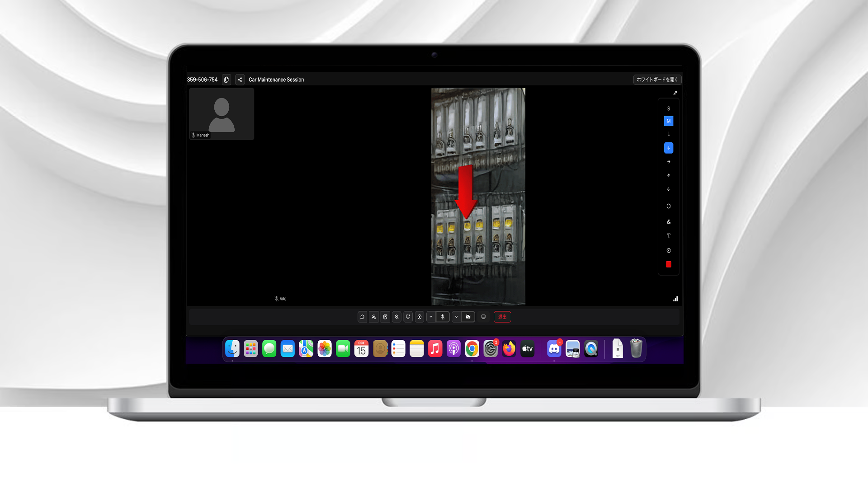
Task: Open the chat panel icon
Action: 362,317
